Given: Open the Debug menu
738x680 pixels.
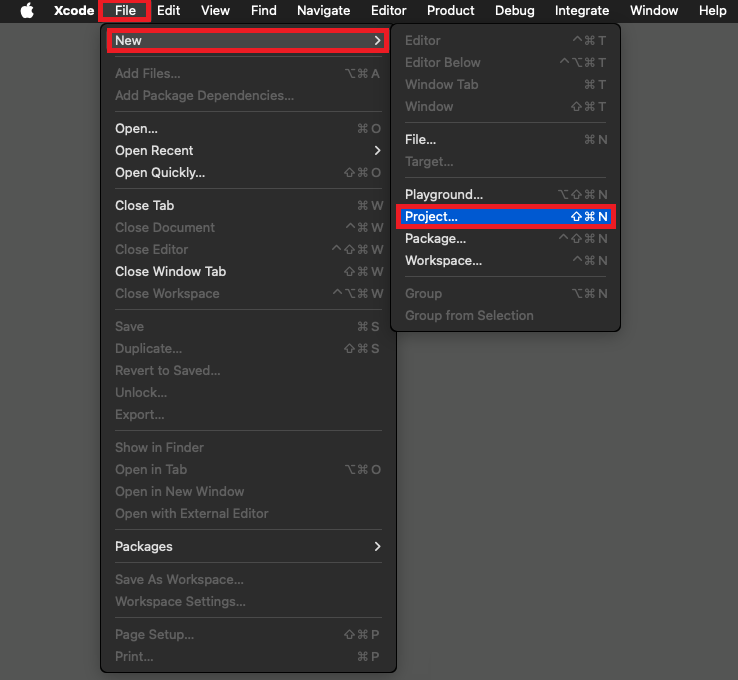Looking at the screenshot, I should 514,10.
